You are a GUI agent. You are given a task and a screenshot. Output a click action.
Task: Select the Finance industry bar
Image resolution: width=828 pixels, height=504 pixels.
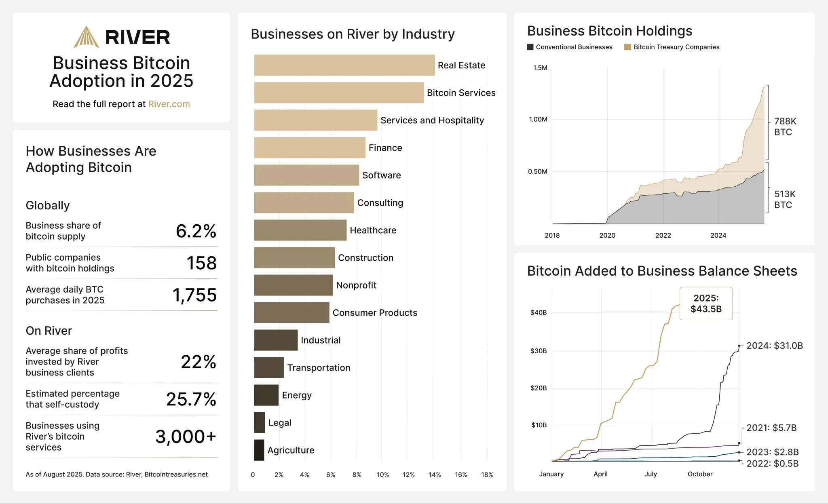pos(310,148)
